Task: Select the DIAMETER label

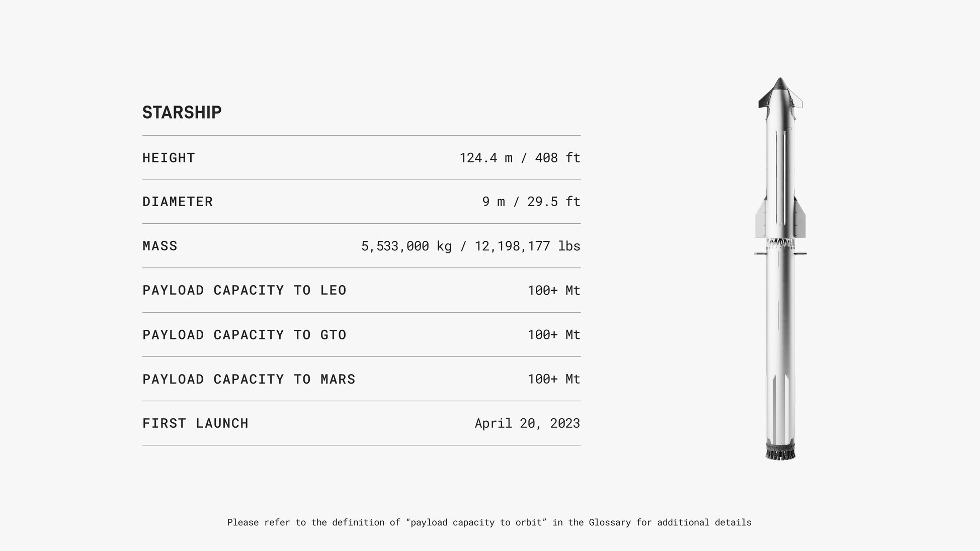Action: click(x=178, y=202)
